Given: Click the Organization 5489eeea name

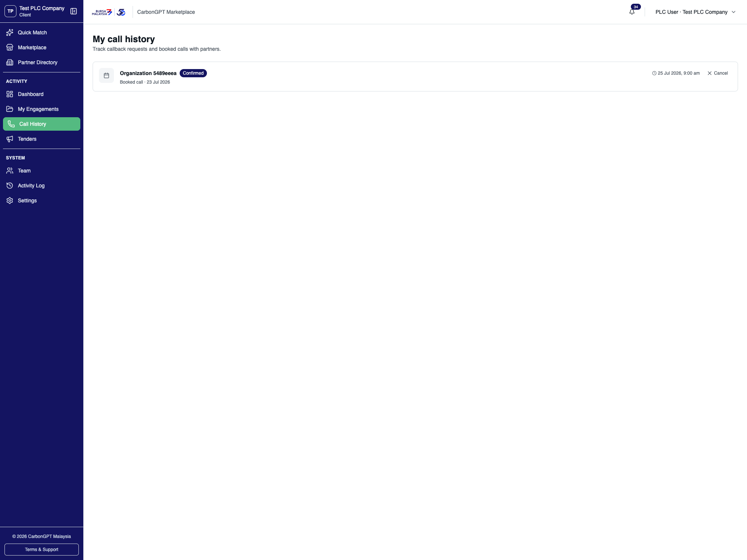Looking at the screenshot, I should click(x=148, y=73).
